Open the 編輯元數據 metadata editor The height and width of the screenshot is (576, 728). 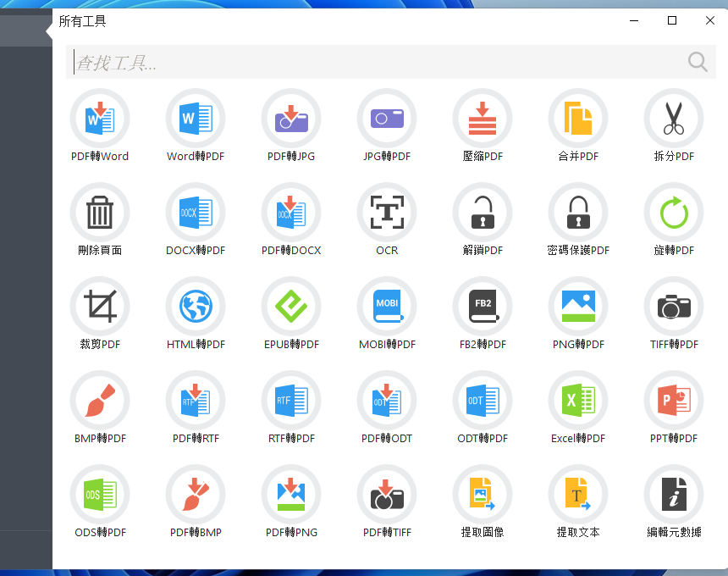click(x=674, y=494)
